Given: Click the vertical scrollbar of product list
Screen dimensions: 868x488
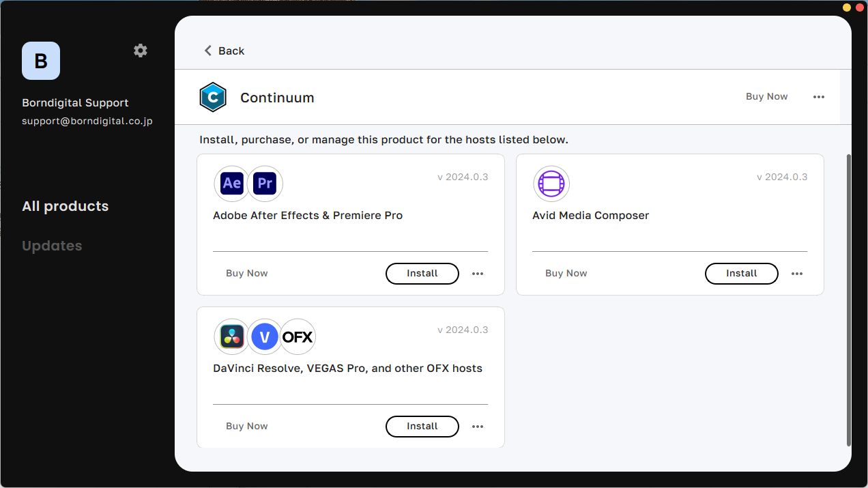Looking at the screenshot, I should [x=849, y=300].
